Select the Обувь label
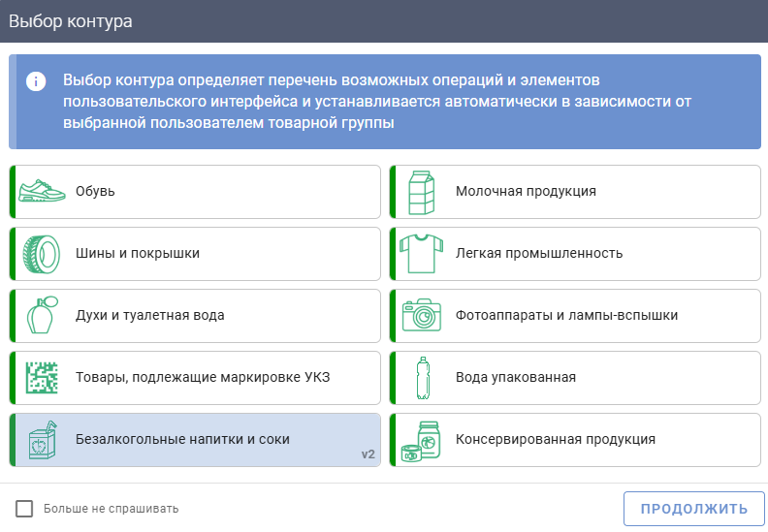Image resolution: width=768 pixels, height=532 pixels. (x=95, y=191)
